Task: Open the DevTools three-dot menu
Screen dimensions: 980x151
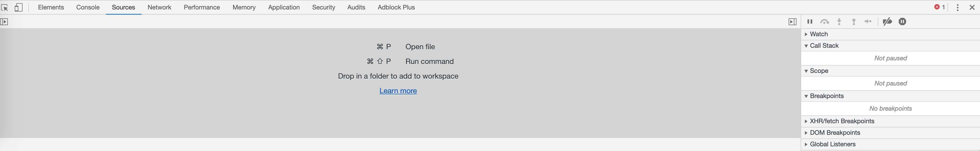Action: [957, 7]
